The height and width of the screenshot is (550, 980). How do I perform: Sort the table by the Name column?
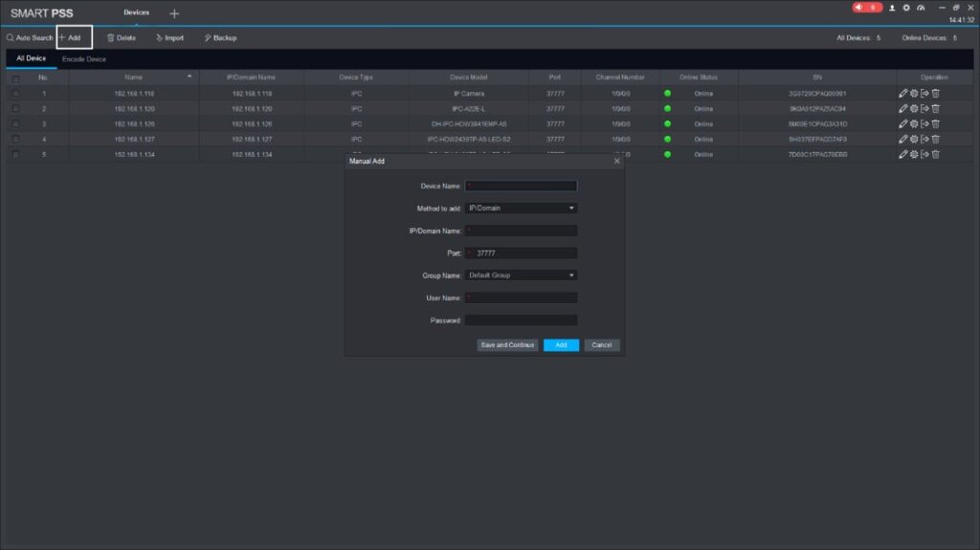[133, 77]
